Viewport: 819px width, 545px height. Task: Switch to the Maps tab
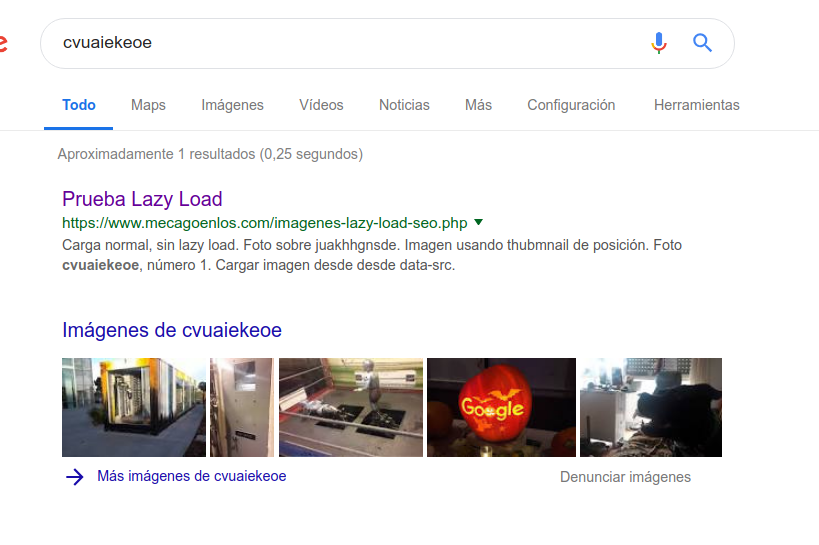(x=148, y=105)
